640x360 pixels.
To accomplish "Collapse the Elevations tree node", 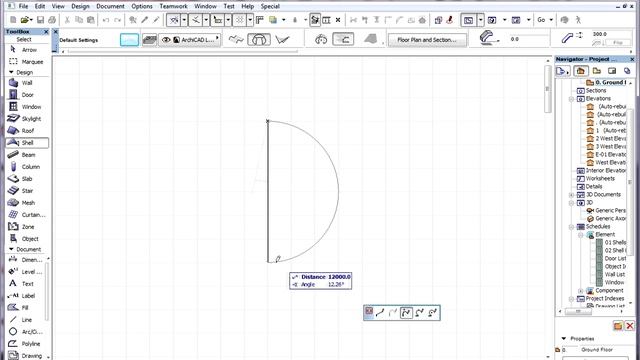I will click(x=572, y=99).
